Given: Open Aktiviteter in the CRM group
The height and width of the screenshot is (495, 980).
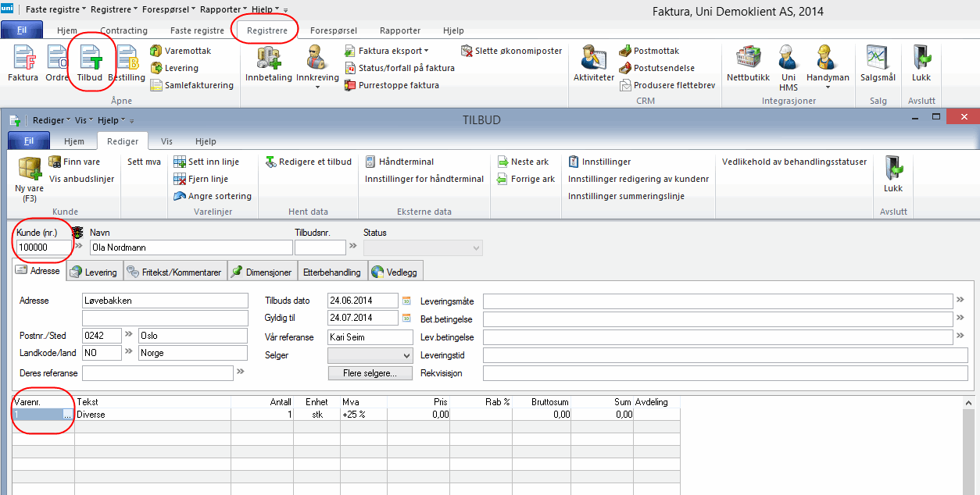Looking at the screenshot, I should pos(594,64).
